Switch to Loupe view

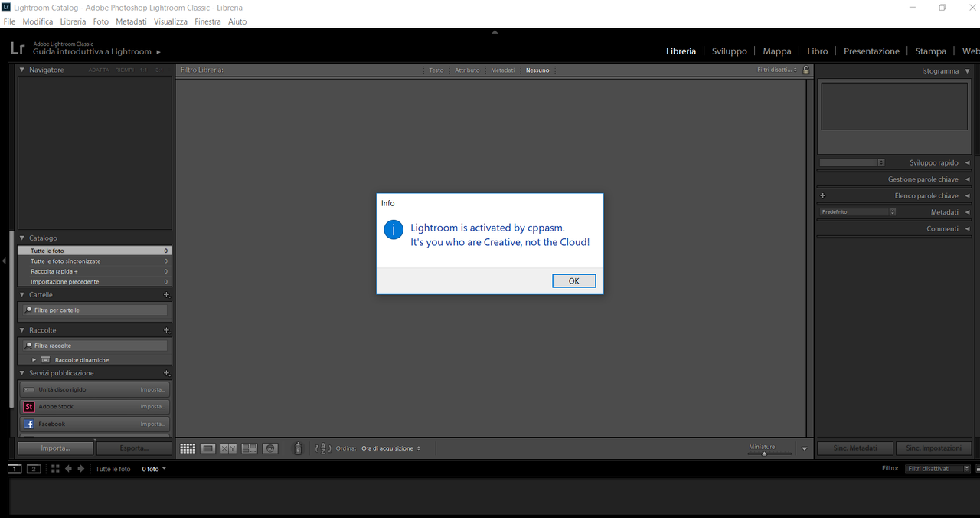click(207, 448)
